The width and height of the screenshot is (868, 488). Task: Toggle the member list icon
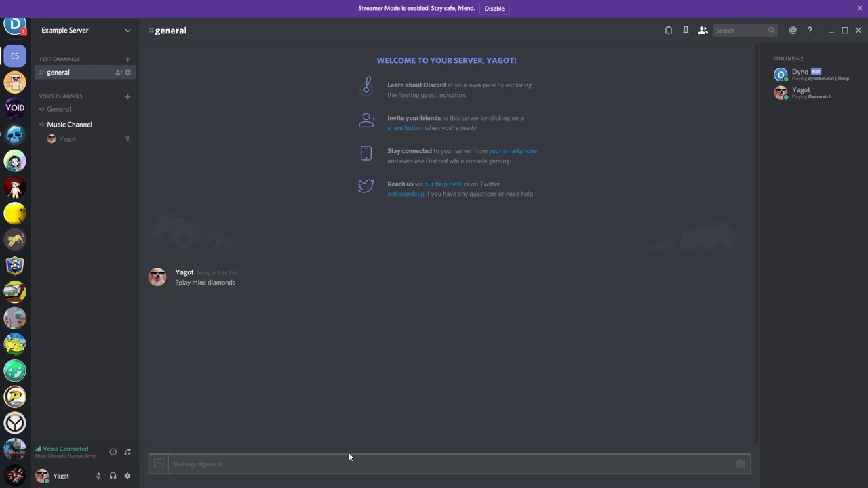(703, 30)
